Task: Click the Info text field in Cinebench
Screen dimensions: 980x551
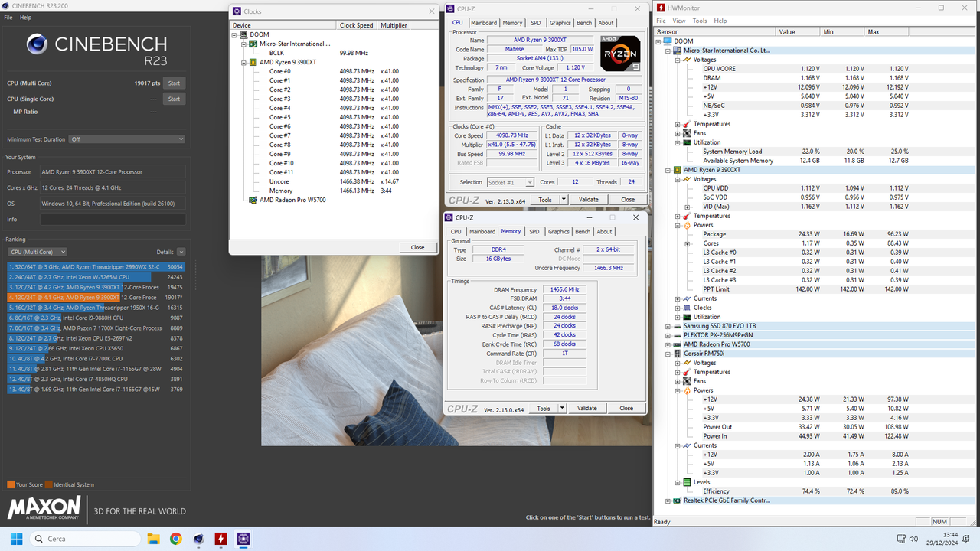Action: (x=113, y=220)
